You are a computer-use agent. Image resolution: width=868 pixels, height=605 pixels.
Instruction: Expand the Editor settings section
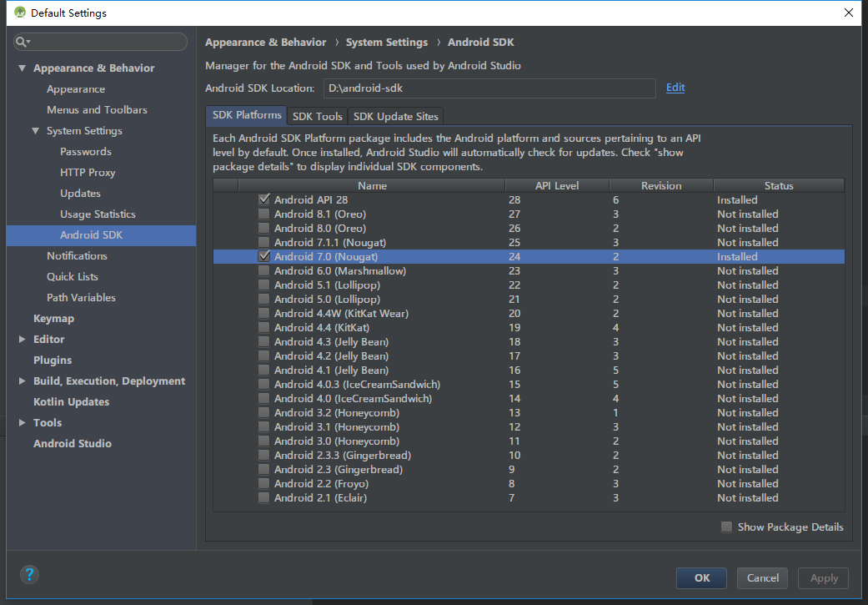coord(23,340)
